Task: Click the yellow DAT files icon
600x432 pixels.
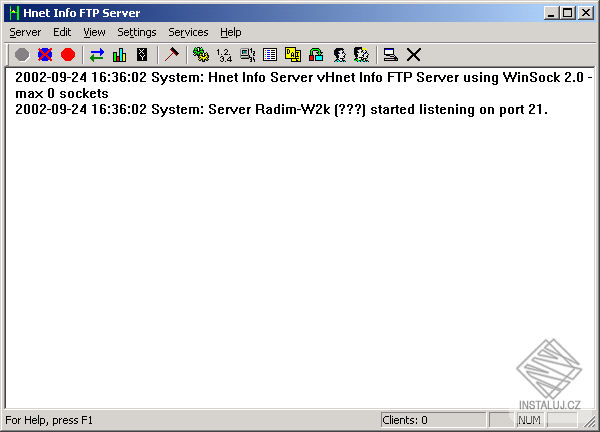Action: pyautogui.click(x=293, y=55)
